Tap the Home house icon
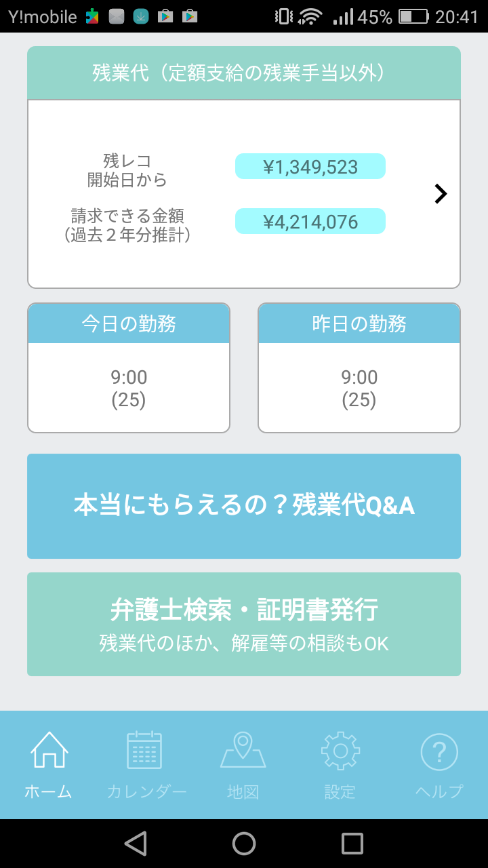Screen dimensions: 488x868 coord(49,750)
